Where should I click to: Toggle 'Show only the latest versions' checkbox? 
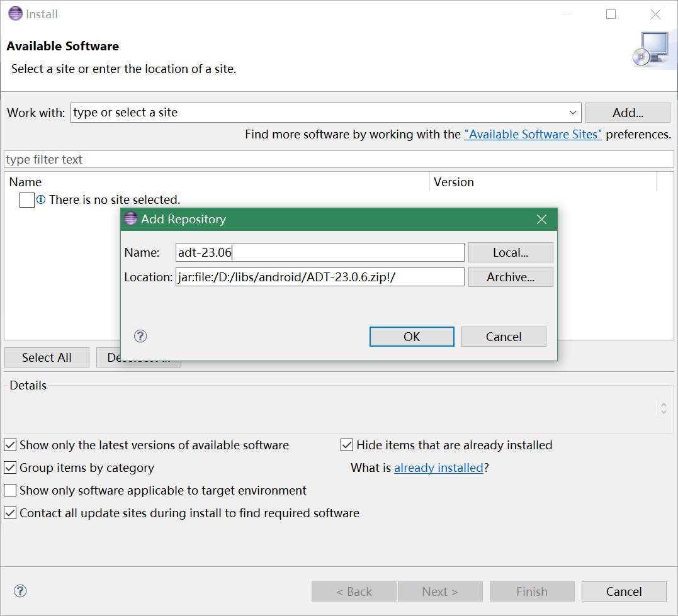point(10,445)
